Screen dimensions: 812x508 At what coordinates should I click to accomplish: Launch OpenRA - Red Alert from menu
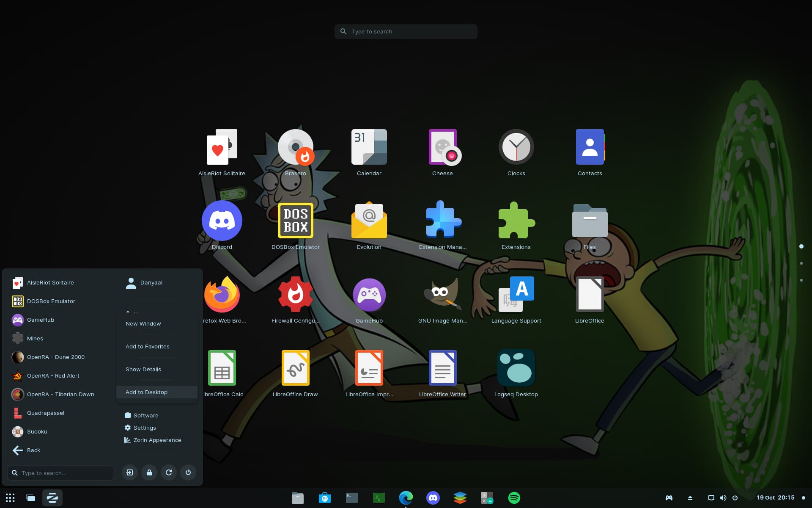point(60,375)
